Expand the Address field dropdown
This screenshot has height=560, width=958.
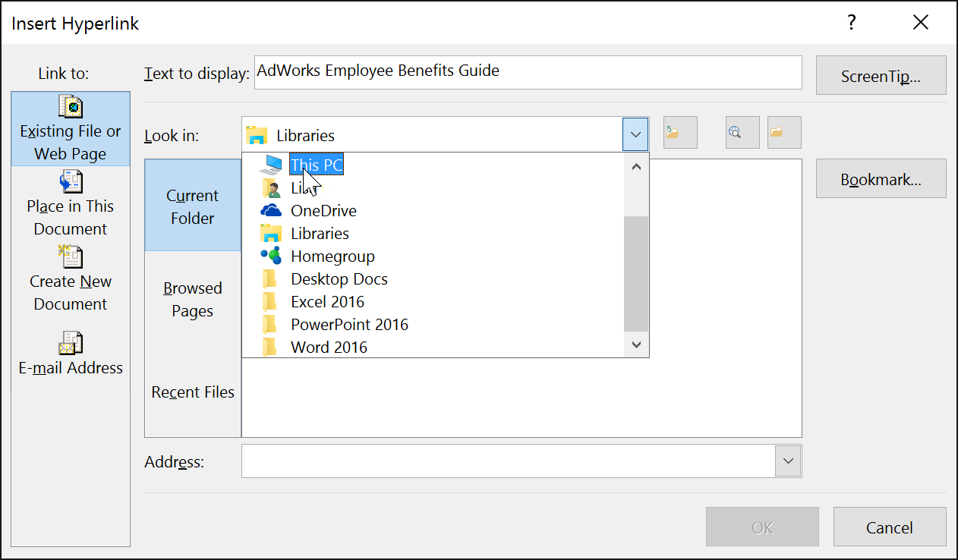pyautogui.click(x=788, y=461)
